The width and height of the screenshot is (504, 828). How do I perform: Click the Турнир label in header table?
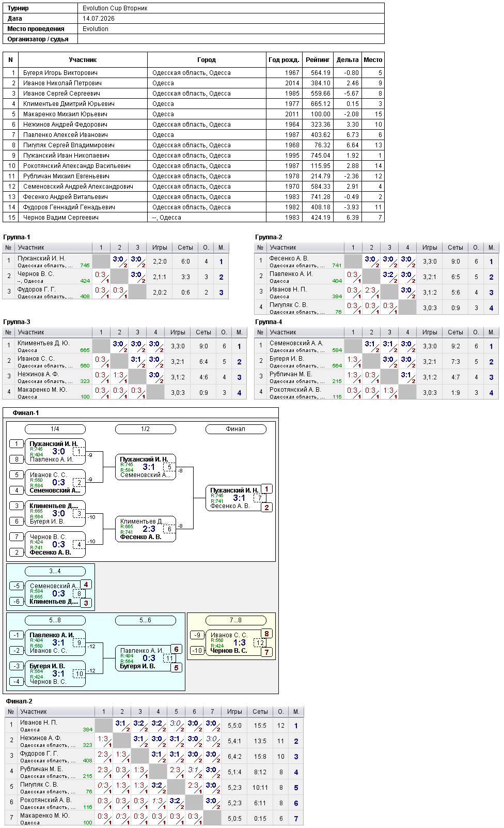18,8
